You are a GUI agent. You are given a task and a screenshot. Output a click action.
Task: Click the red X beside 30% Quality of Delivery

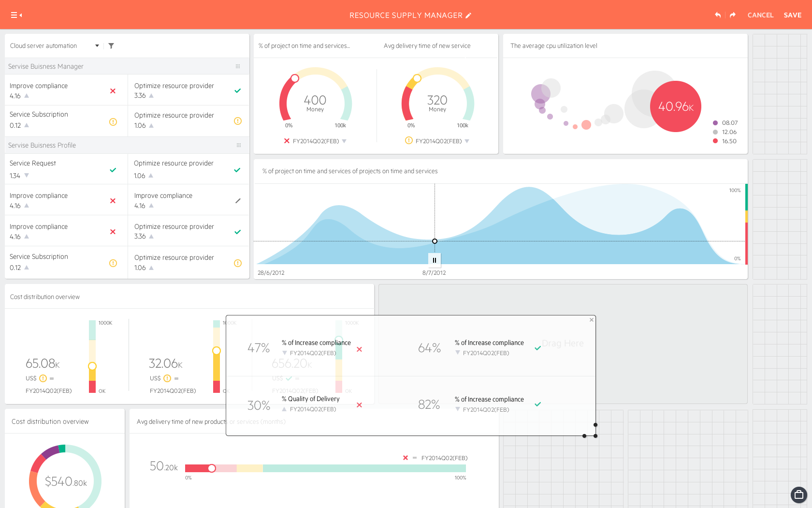[x=359, y=405]
